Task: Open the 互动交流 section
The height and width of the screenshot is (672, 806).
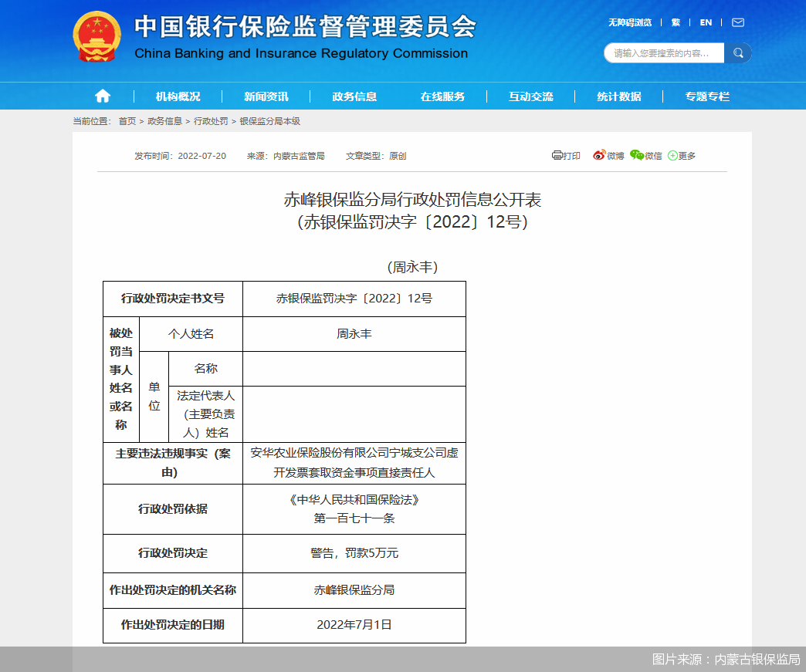Action: [530, 96]
